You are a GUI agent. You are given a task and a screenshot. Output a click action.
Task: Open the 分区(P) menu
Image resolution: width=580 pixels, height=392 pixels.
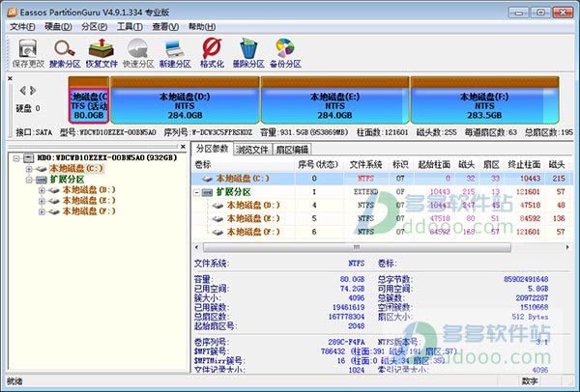pyautogui.click(x=95, y=27)
